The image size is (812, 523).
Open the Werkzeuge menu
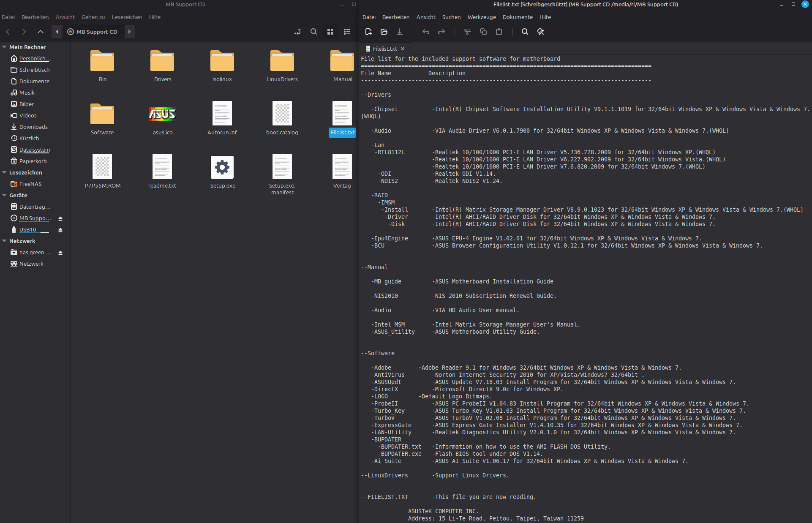tap(481, 17)
